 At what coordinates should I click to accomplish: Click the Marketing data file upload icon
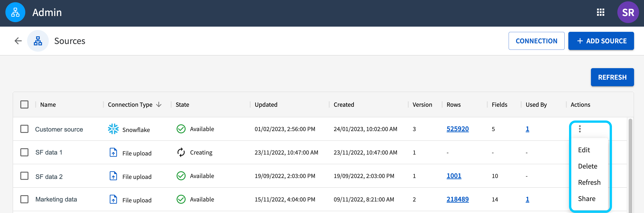point(113,199)
